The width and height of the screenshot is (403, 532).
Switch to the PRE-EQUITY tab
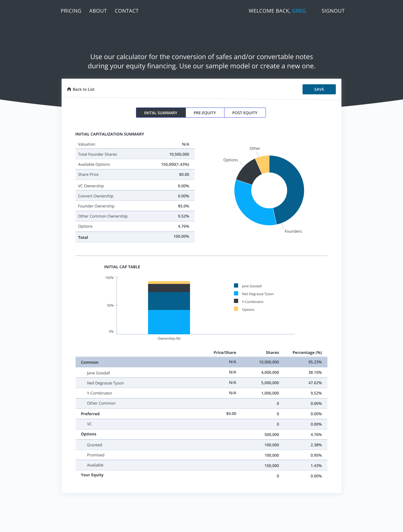point(205,113)
